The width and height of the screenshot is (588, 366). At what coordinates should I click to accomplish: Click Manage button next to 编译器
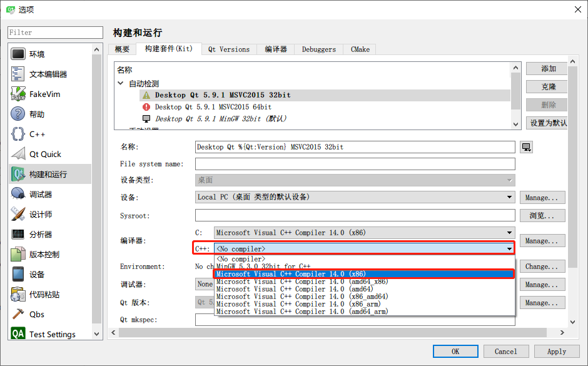[x=542, y=241]
